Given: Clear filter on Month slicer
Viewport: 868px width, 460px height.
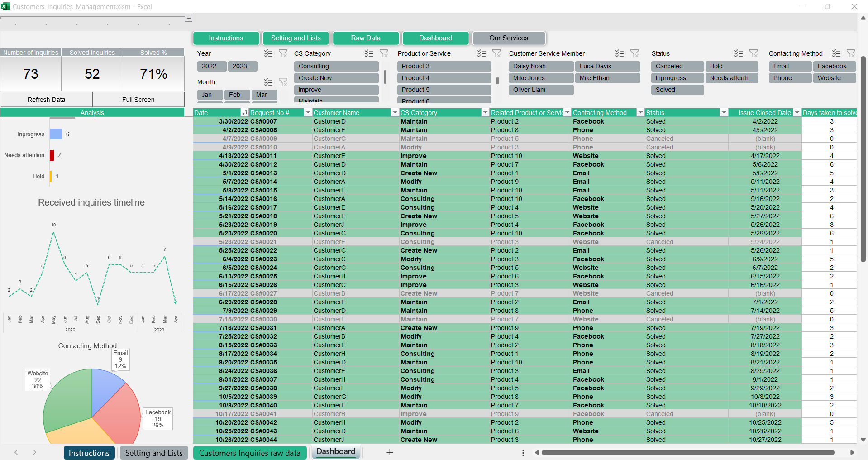Looking at the screenshot, I should pos(283,82).
